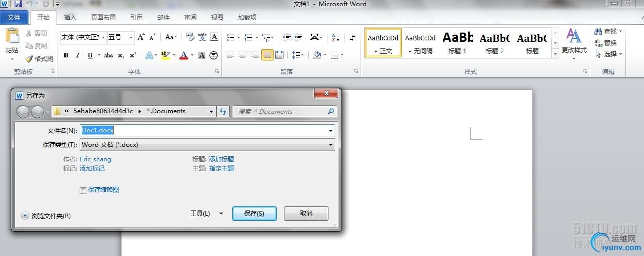Apply subscript formatting
This screenshot has width=644, height=256.
[121, 55]
